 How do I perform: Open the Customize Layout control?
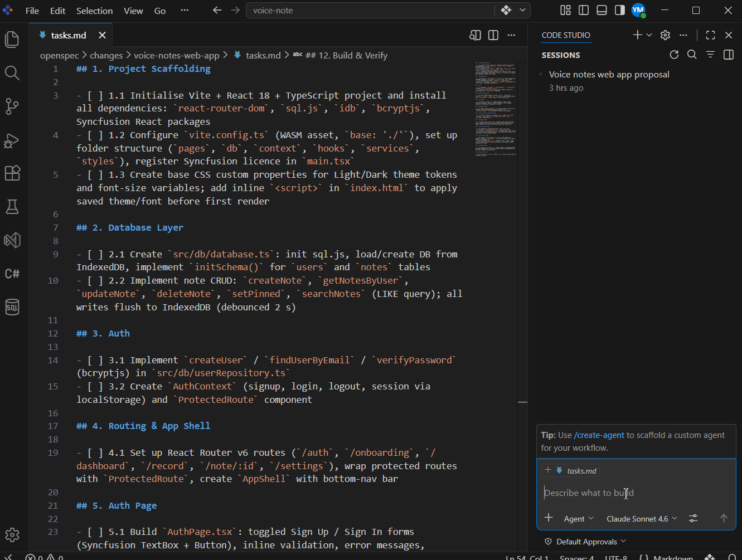click(x=565, y=10)
